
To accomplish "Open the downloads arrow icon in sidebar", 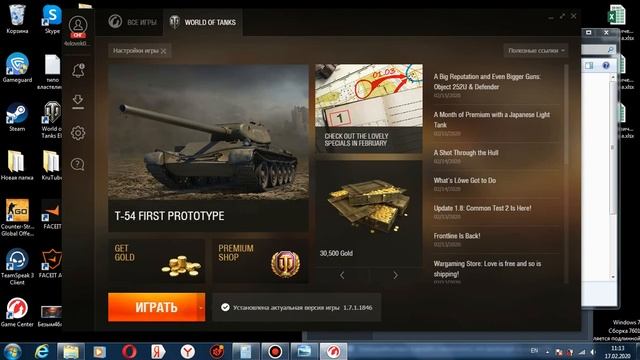I will [78, 101].
